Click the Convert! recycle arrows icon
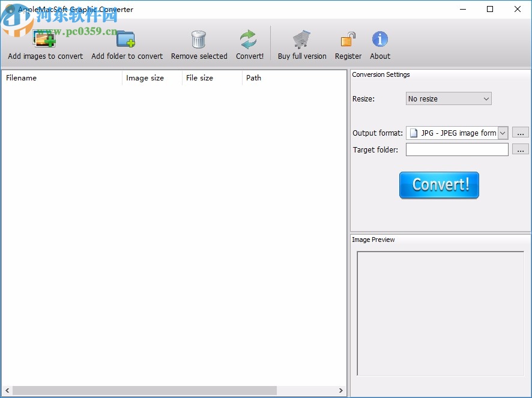 [249, 38]
